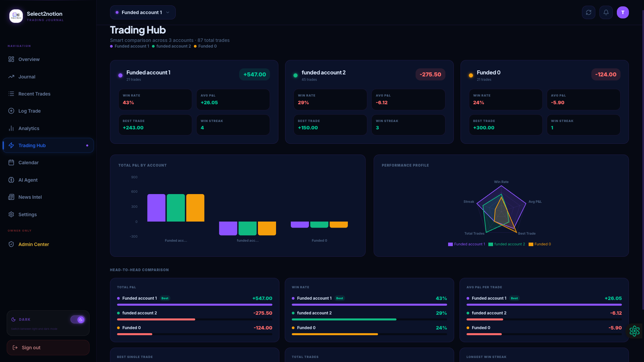Image resolution: width=644 pixels, height=362 pixels.
Task: Click the -124.00 P&L badge
Action: [x=606, y=74]
